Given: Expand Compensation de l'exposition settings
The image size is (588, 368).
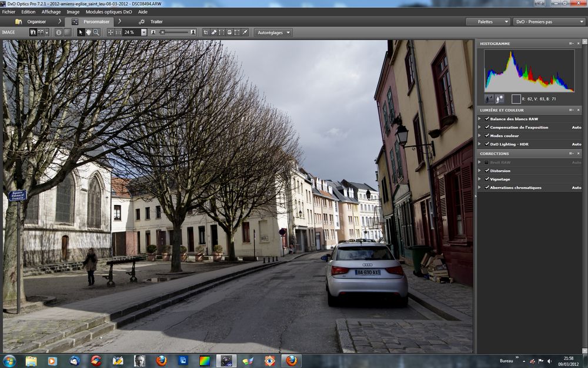Looking at the screenshot, I should pos(480,127).
